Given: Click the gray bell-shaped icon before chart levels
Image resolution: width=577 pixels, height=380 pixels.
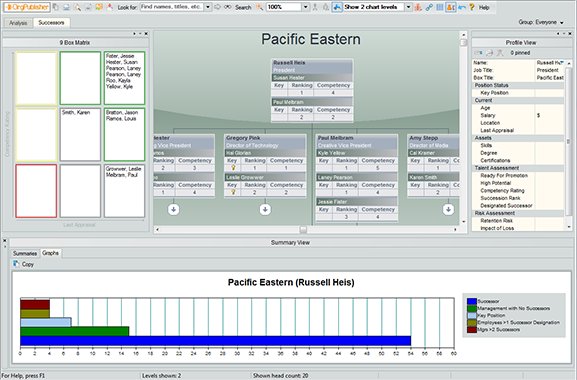Looking at the screenshot, I should tap(326, 7).
